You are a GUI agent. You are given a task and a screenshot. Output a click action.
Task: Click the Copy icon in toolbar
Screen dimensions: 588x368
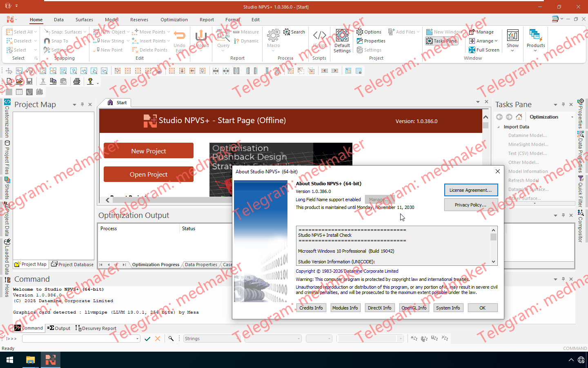tap(53, 81)
